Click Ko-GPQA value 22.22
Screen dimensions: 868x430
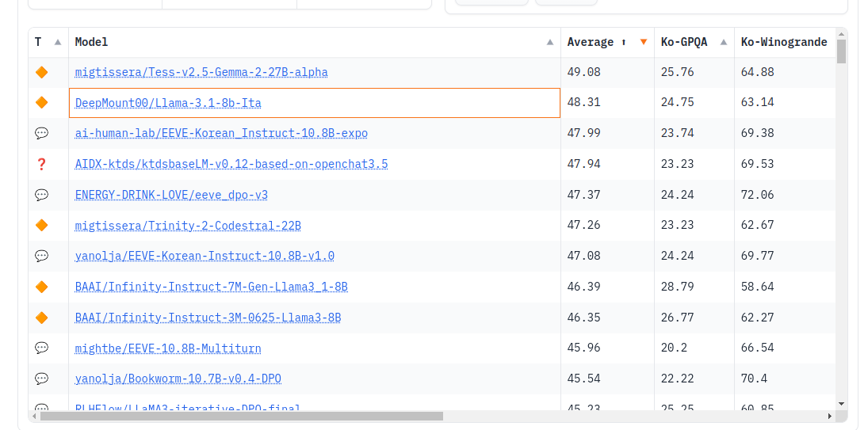pyautogui.click(x=678, y=379)
